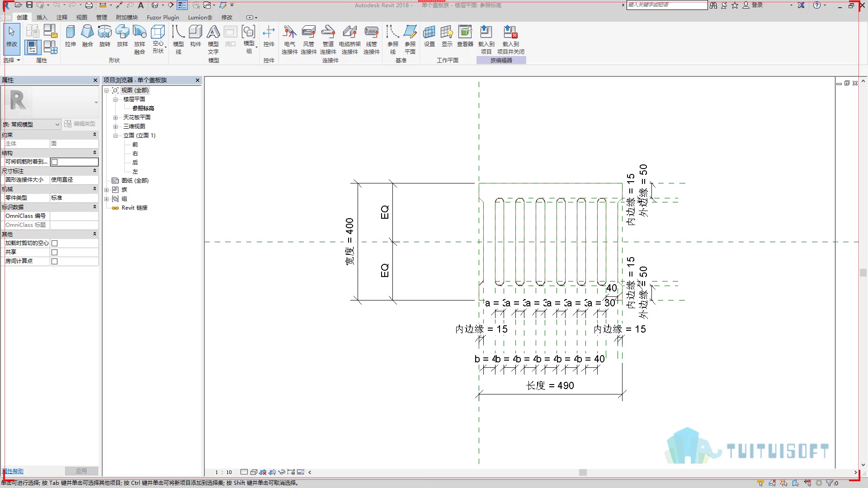868x488 pixels.
Task: Click the horizontal scrollbar thumb in drawing view
Action: (583, 472)
